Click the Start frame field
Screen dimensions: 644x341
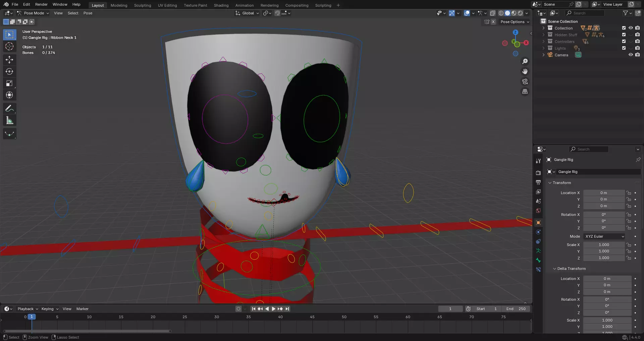click(486, 309)
